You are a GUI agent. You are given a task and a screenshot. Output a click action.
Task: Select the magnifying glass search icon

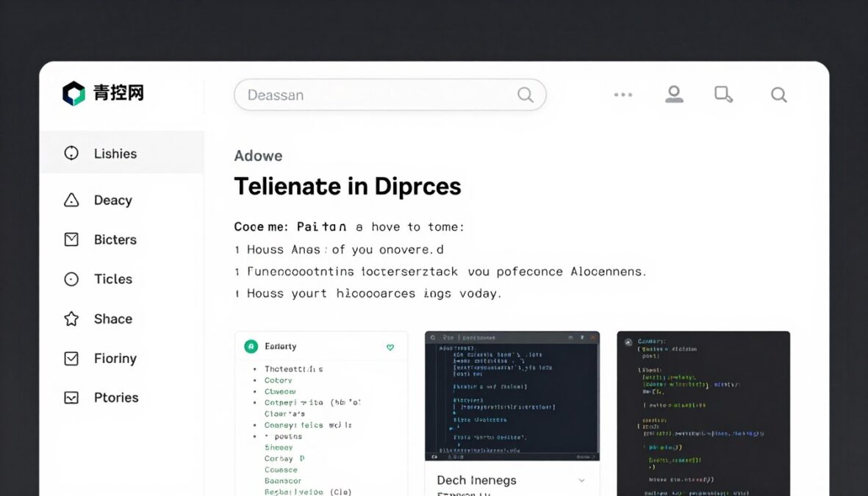778,94
